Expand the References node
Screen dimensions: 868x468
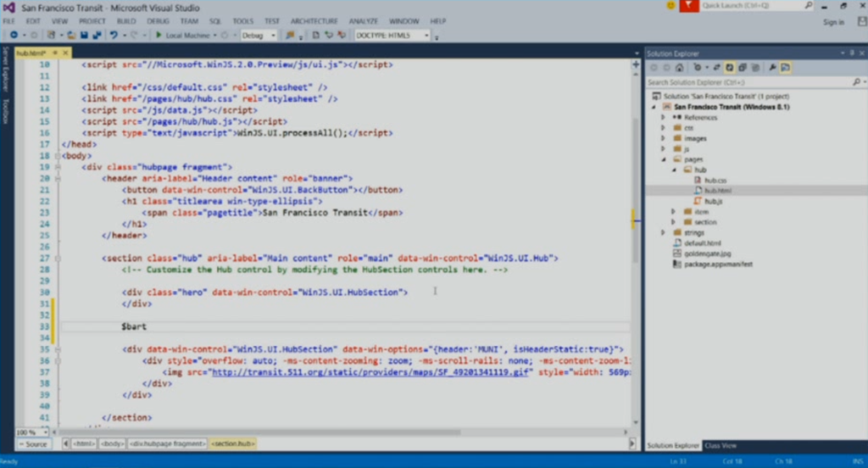(x=663, y=117)
